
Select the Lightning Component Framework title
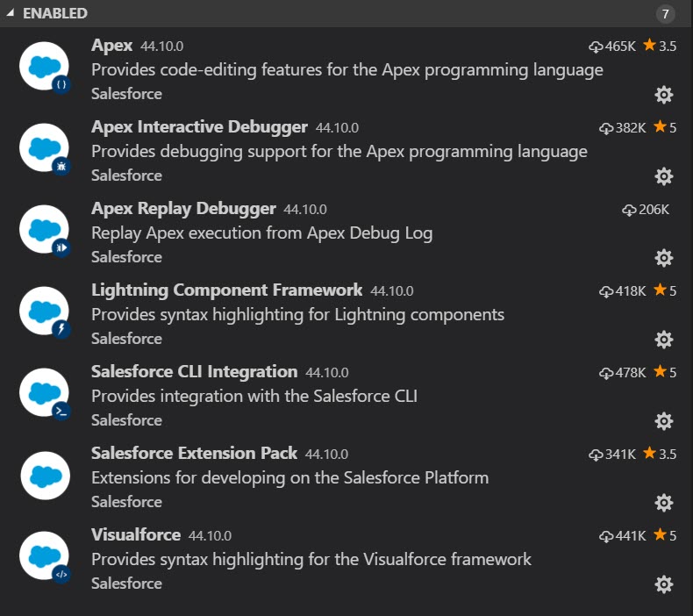[x=226, y=290]
